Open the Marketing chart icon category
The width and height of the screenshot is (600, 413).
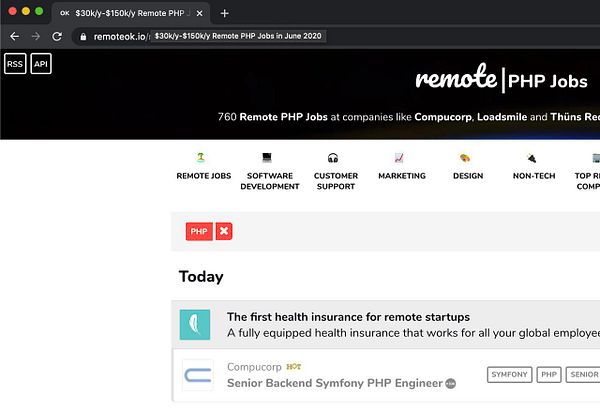tap(399, 158)
